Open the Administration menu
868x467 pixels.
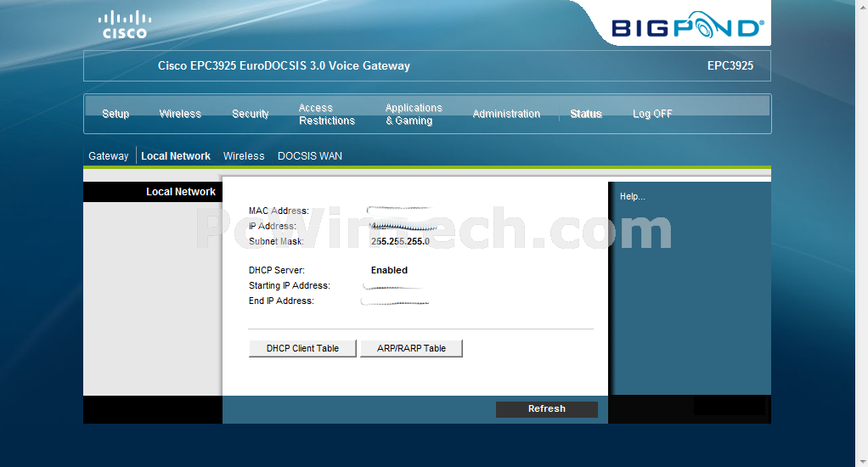click(506, 114)
